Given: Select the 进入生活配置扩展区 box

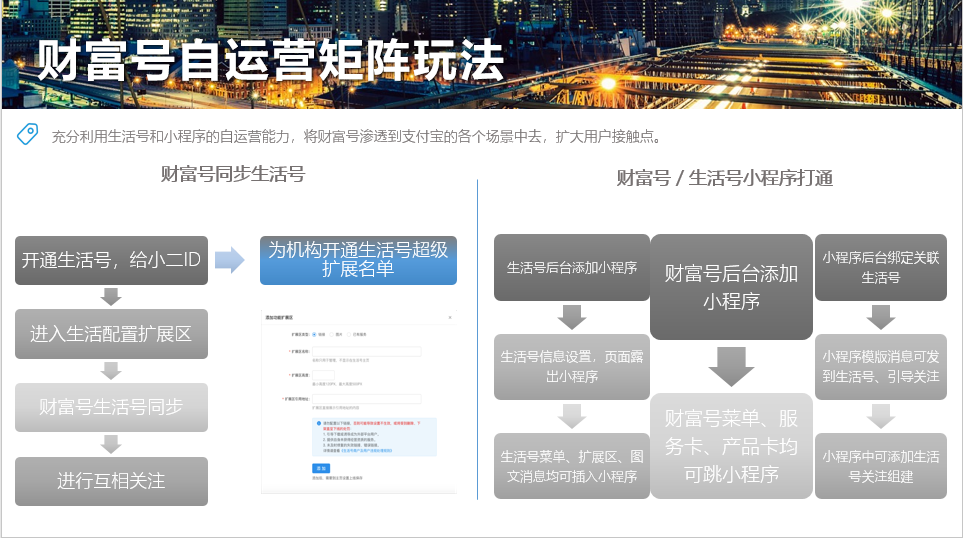Looking at the screenshot, I should coord(111,334).
